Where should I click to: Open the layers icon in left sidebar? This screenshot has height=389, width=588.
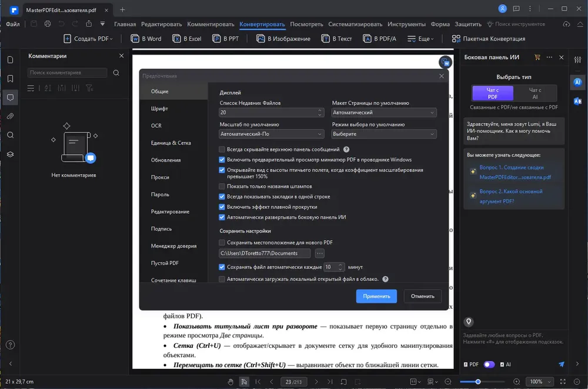pos(11,154)
